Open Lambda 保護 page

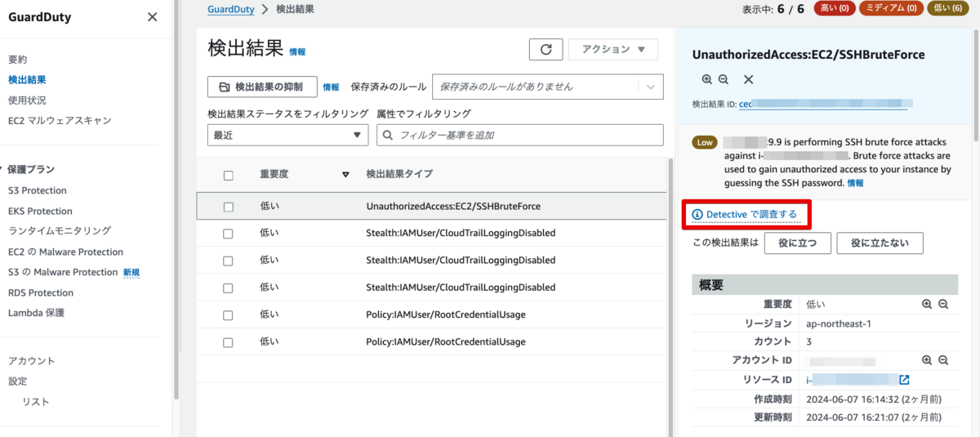[36, 313]
